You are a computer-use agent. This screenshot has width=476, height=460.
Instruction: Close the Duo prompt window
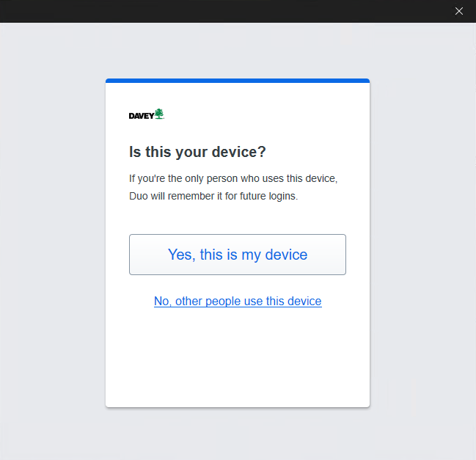pyautogui.click(x=459, y=11)
